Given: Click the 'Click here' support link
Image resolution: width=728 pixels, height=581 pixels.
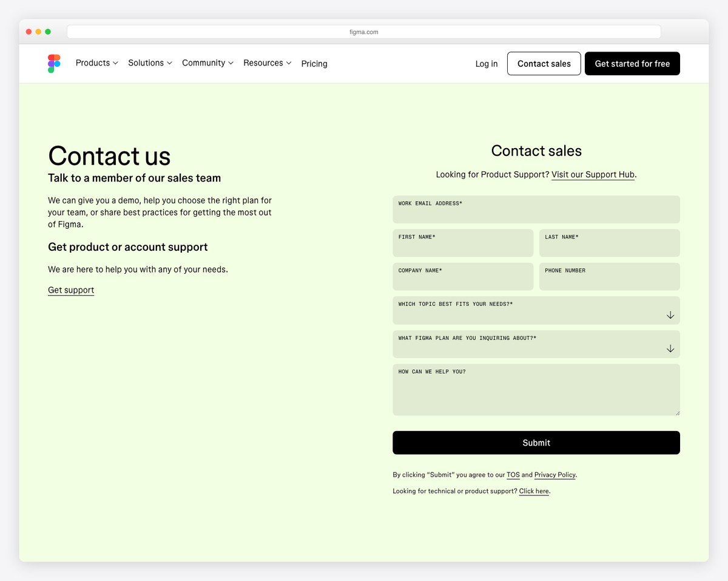Looking at the screenshot, I should coord(533,491).
